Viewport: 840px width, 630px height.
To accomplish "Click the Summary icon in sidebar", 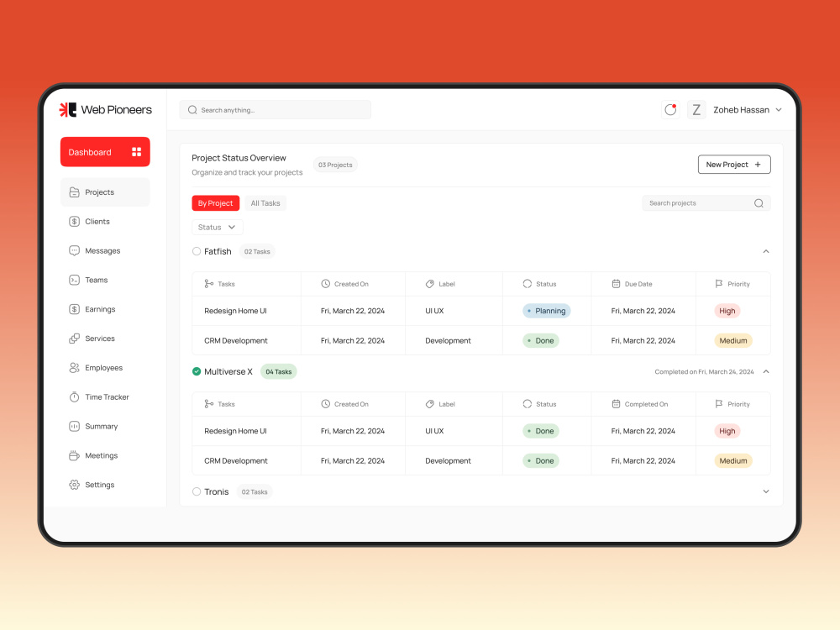I will (x=75, y=427).
